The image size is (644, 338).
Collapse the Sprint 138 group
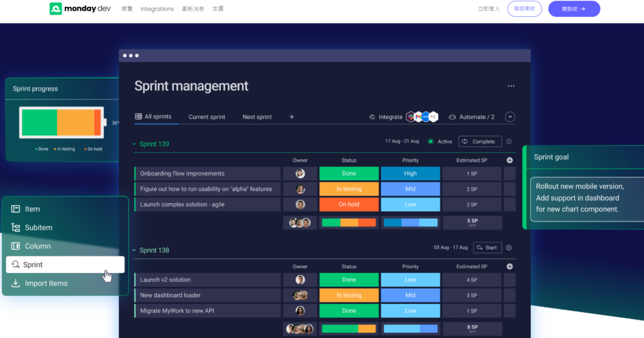pos(134,250)
